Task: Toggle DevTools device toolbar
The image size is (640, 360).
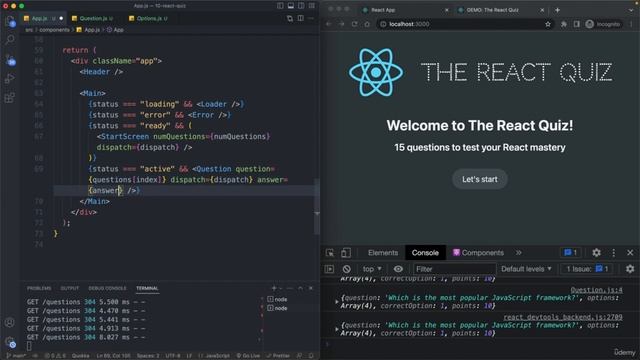Action: [x=346, y=253]
